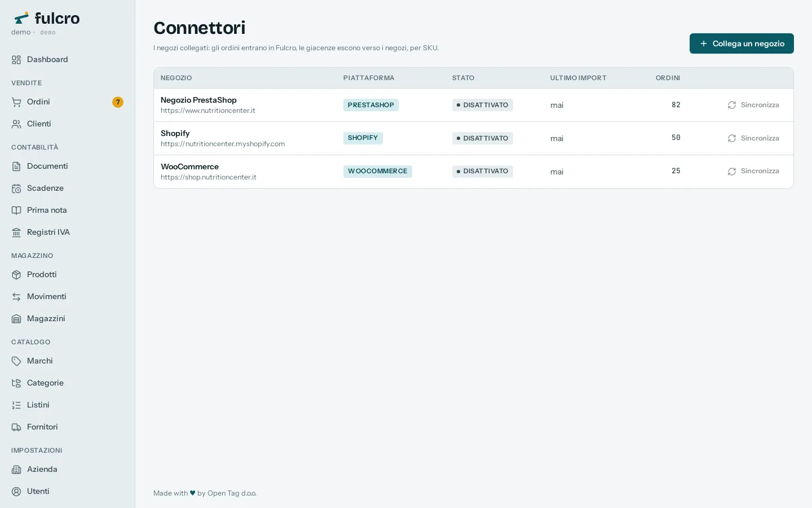Screen dimensions: 812x508
Task: Click the SHOPIFY platform badge
Action: click(x=363, y=138)
